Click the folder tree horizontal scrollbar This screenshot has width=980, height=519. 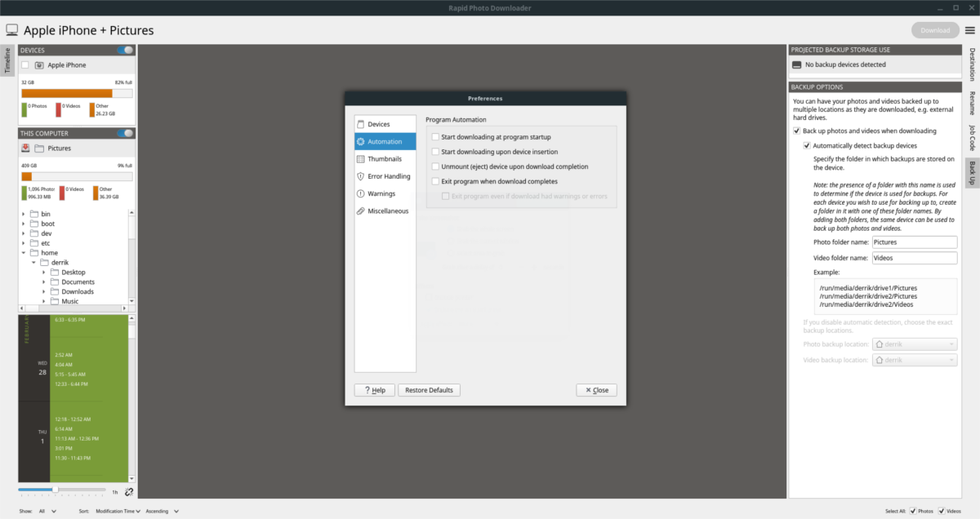click(x=73, y=308)
